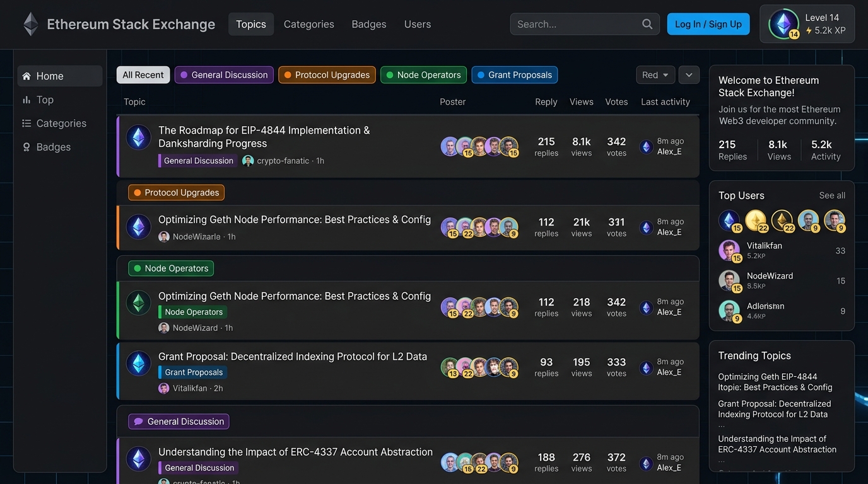Open trending topic Understanding the Impact of ERC-4337
The height and width of the screenshot is (484, 868).
pos(777,444)
